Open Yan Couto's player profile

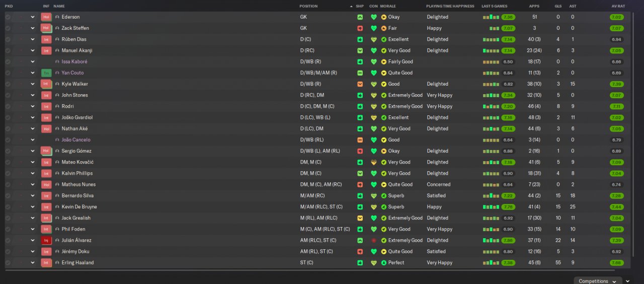[x=72, y=73]
